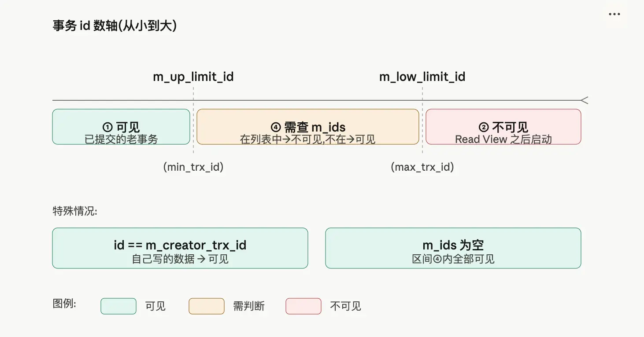This screenshot has height=337, width=644.
Task: Click the arrowhead at axis end
Action: point(585,100)
